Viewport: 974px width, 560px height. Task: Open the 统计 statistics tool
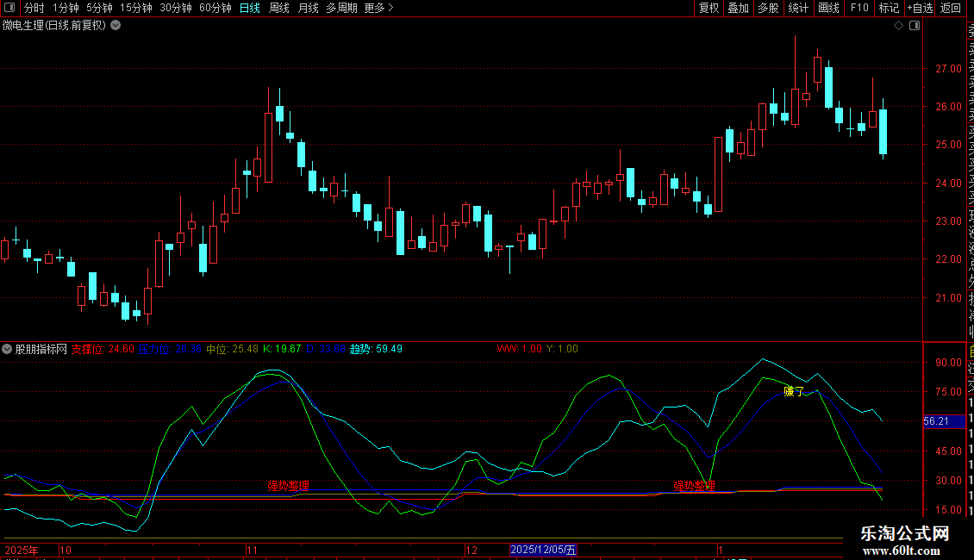[798, 8]
